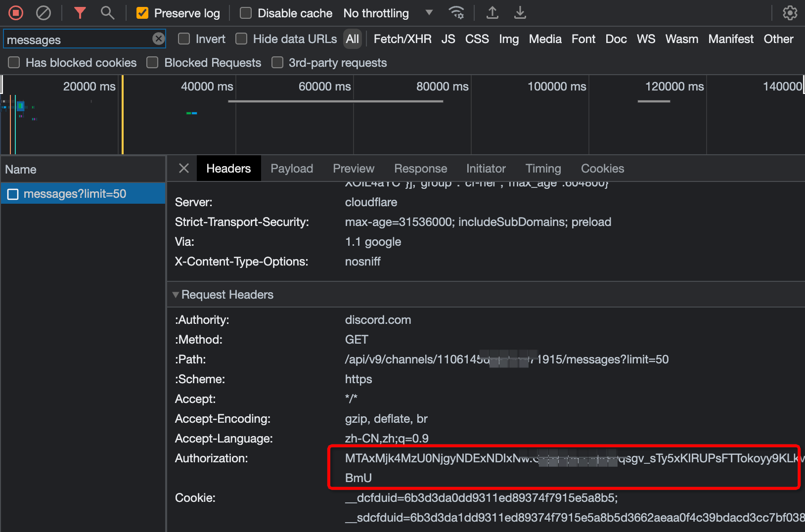
Task: Filter by Img requests
Action: pos(509,39)
